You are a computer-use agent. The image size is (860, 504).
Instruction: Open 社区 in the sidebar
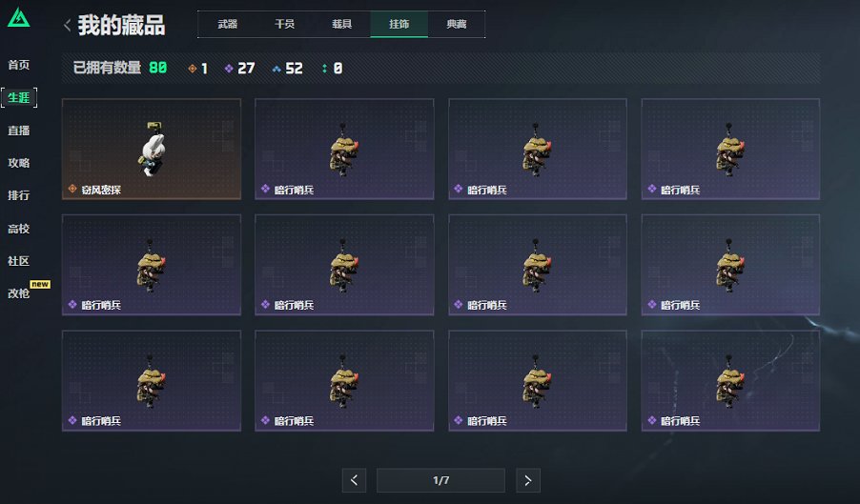[x=19, y=261]
